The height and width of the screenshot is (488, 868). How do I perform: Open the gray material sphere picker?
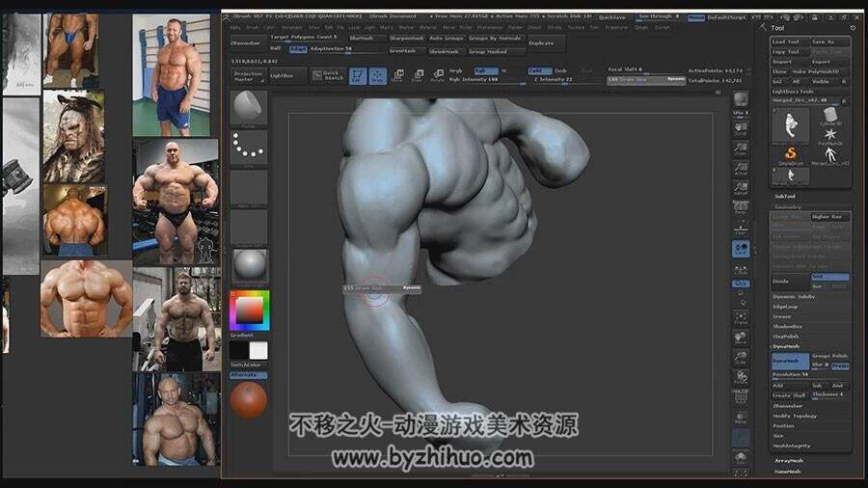[x=249, y=266]
